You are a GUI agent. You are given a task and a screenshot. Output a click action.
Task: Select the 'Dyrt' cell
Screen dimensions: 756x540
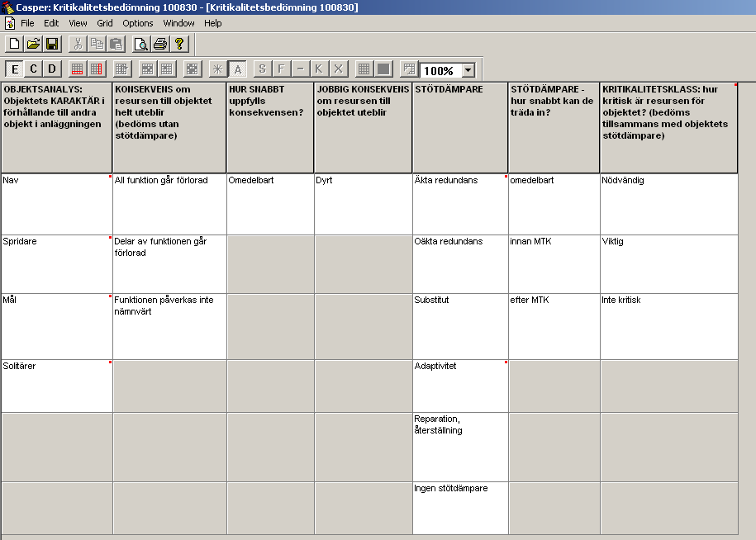(363, 204)
